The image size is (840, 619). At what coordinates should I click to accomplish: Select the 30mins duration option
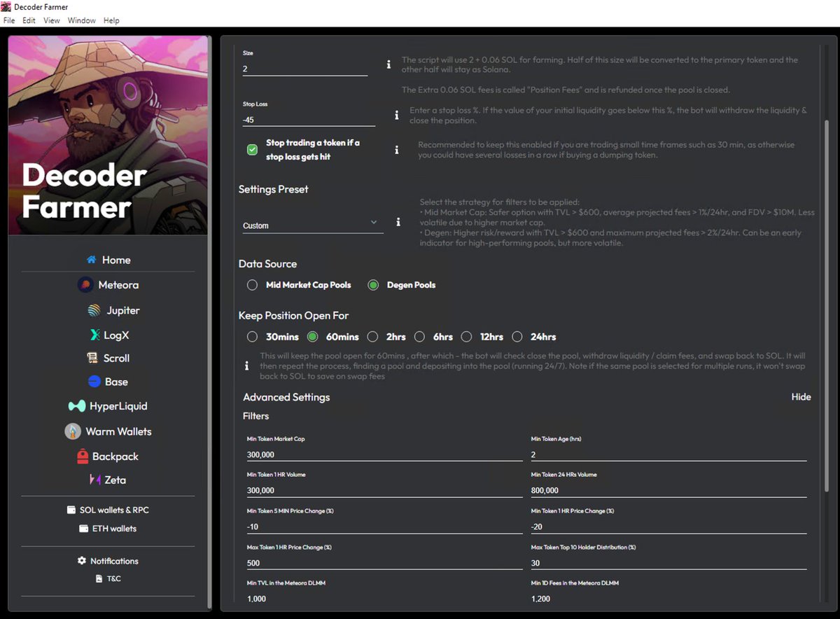pyautogui.click(x=252, y=337)
